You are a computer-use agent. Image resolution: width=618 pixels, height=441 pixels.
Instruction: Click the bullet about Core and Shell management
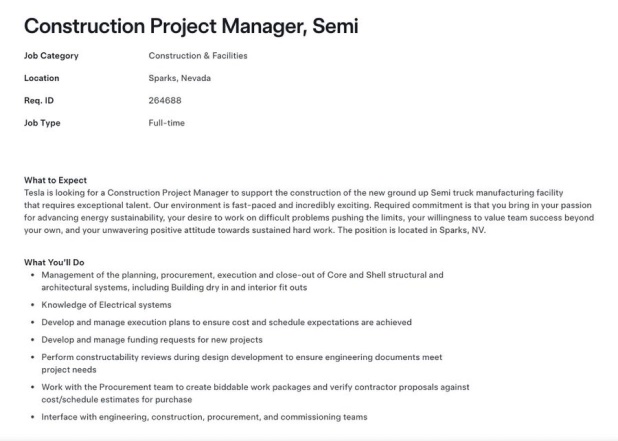(242, 281)
